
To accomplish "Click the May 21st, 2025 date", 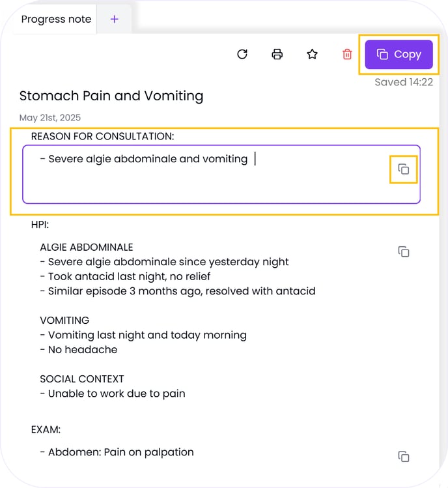I will point(50,118).
